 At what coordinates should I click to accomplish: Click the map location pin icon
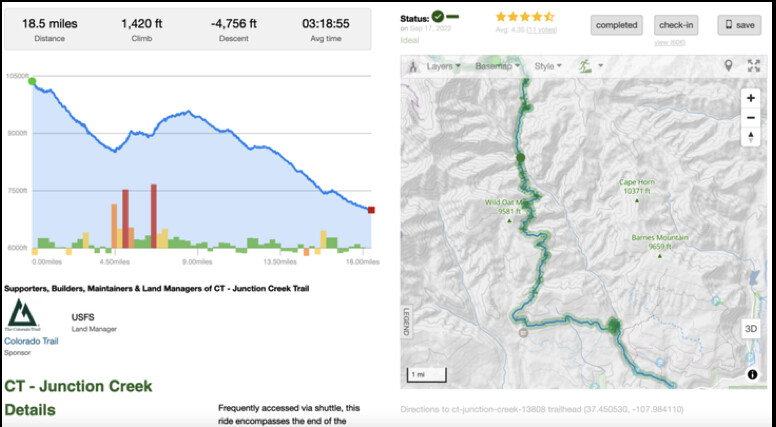(x=729, y=66)
